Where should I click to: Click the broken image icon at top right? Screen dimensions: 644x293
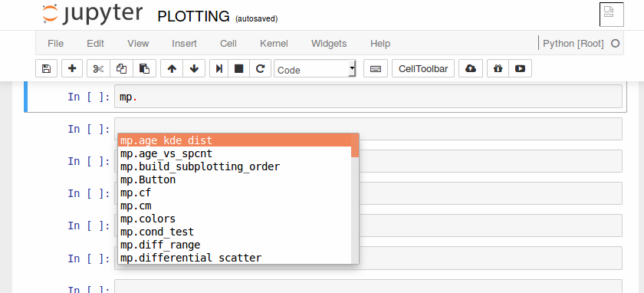(612, 15)
